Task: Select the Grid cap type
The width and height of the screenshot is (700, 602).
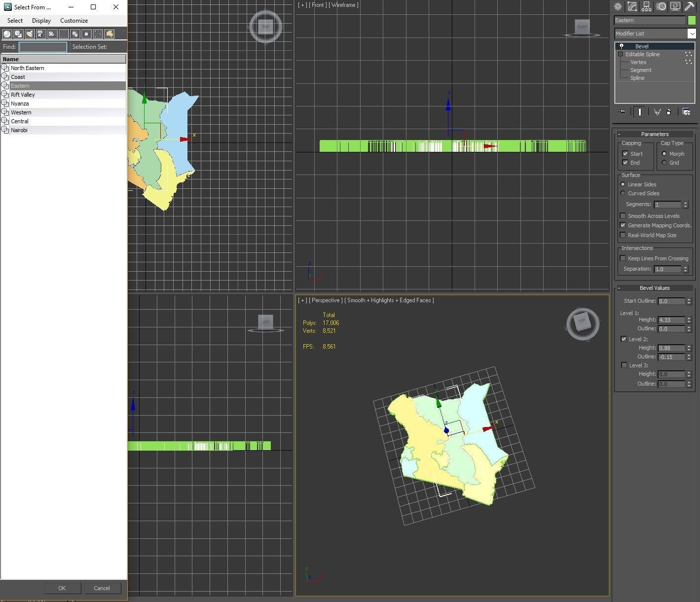Action: (664, 163)
